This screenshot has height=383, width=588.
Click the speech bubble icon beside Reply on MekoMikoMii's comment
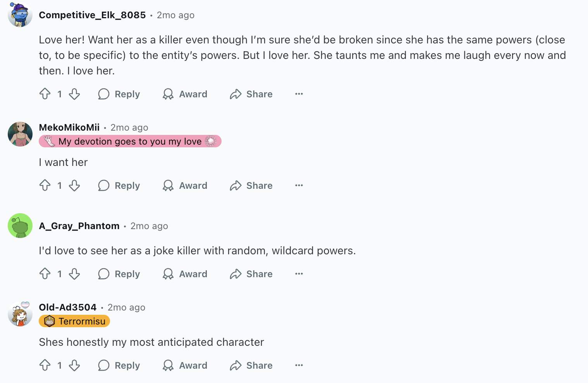click(x=103, y=186)
